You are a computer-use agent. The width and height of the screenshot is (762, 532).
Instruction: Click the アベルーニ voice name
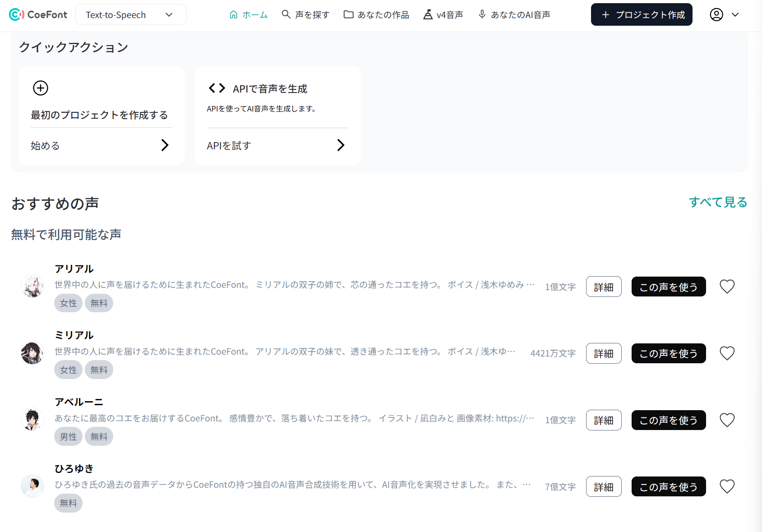pos(79,402)
